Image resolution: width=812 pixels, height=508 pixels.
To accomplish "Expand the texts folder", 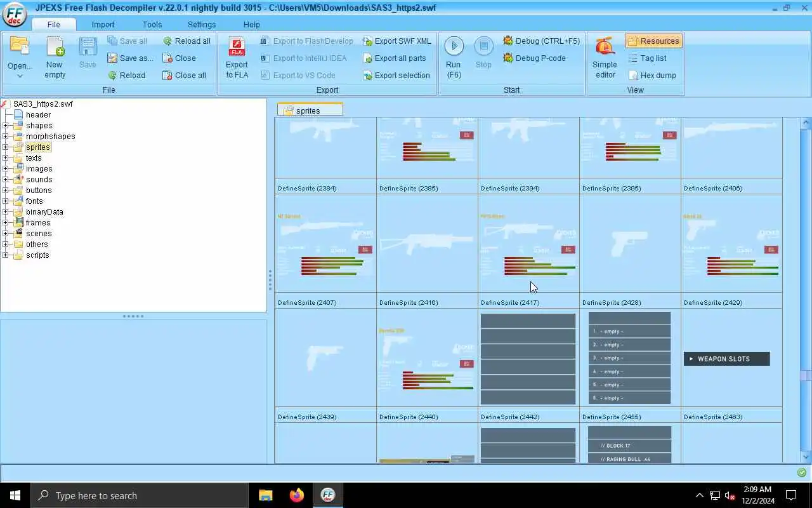I will [5, 157].
